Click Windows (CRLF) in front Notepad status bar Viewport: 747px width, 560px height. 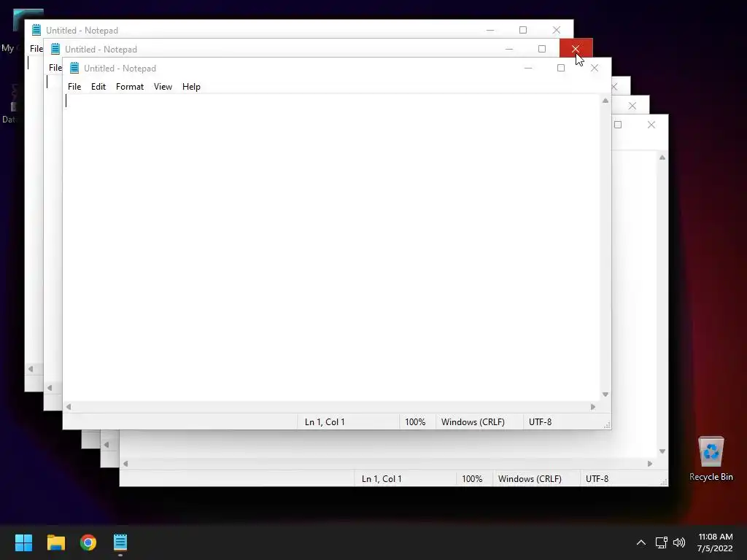pos(473,422)
